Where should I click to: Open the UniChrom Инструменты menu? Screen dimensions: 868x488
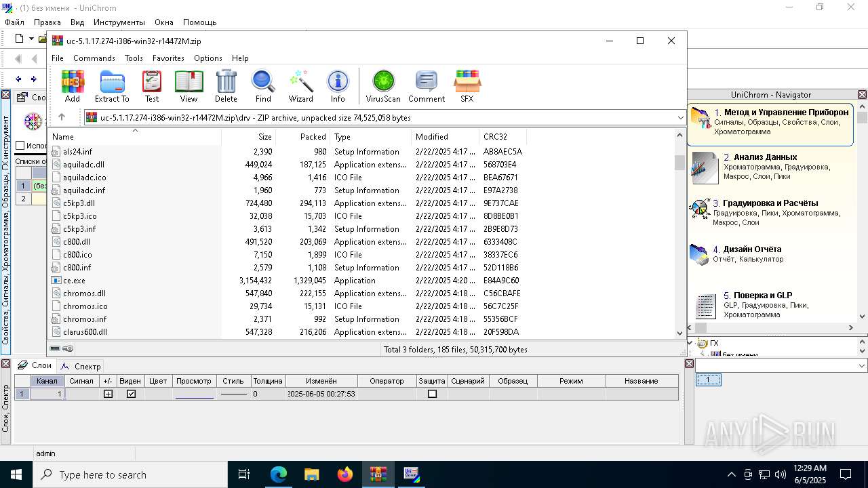[x=119, y=22]
